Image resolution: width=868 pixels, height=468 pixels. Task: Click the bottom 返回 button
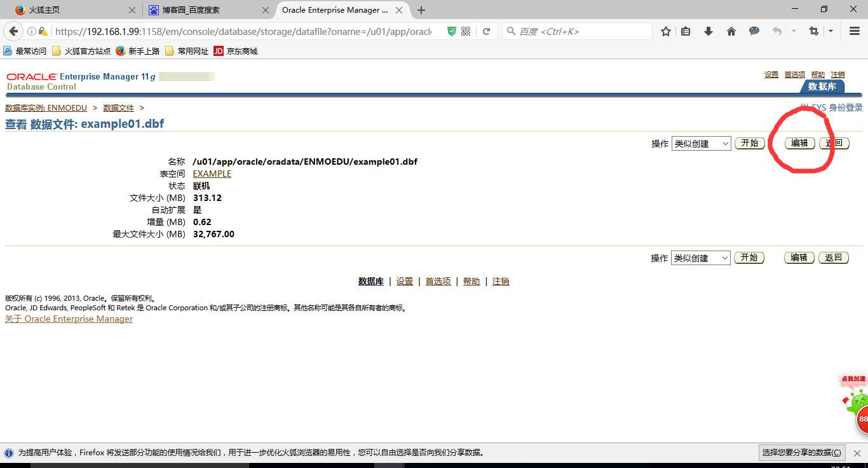[x=834, y=258]
